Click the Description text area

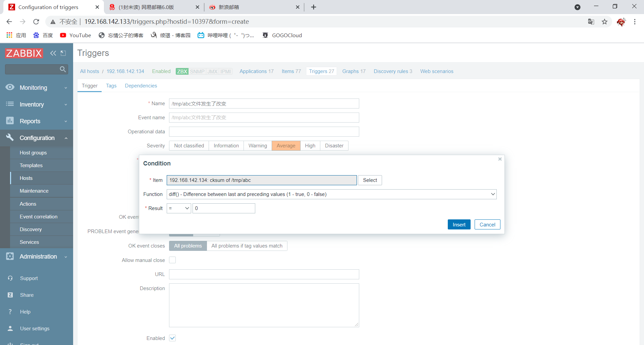pos(264,305)
